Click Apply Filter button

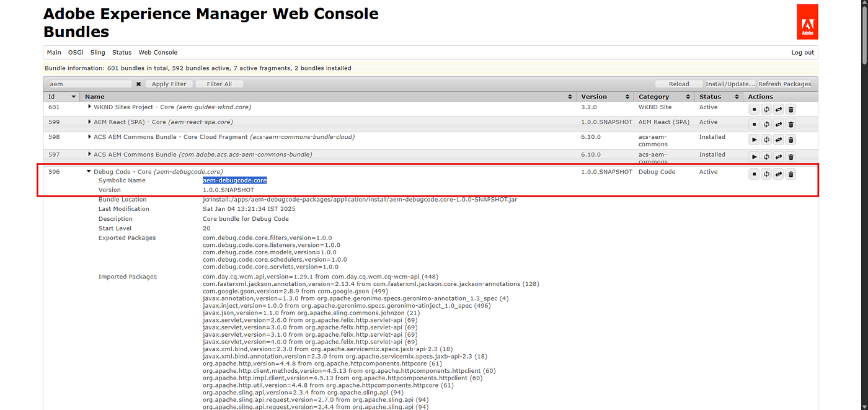pos(169,84)
